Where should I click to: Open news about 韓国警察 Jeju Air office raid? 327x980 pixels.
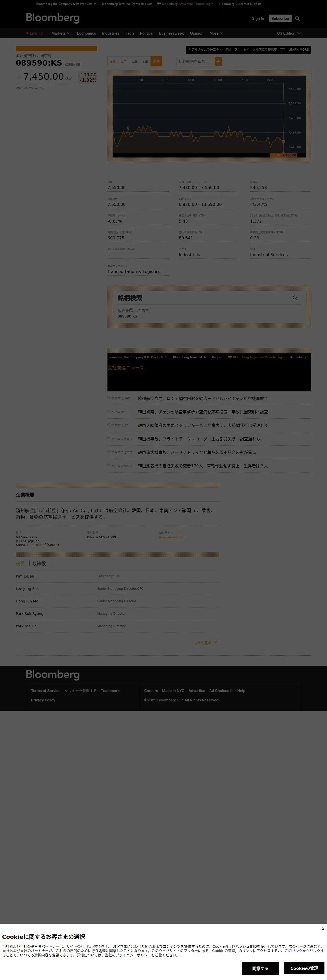(x=203, y=412)
